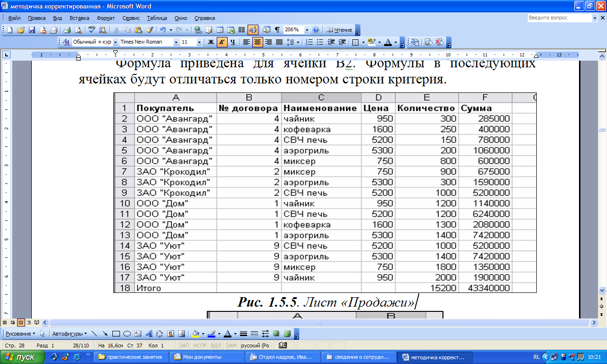Toggle the show paragraph marks (¶) button
Image resolution: width=607 pixels, height=364 pixels.
click(277, 30)
